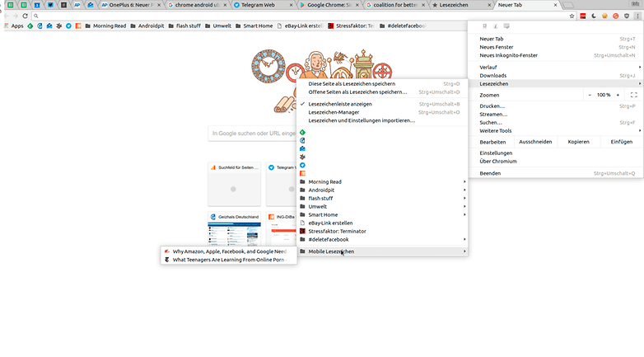Expand flash stuff folder in submenu

(x=382, y=198)
